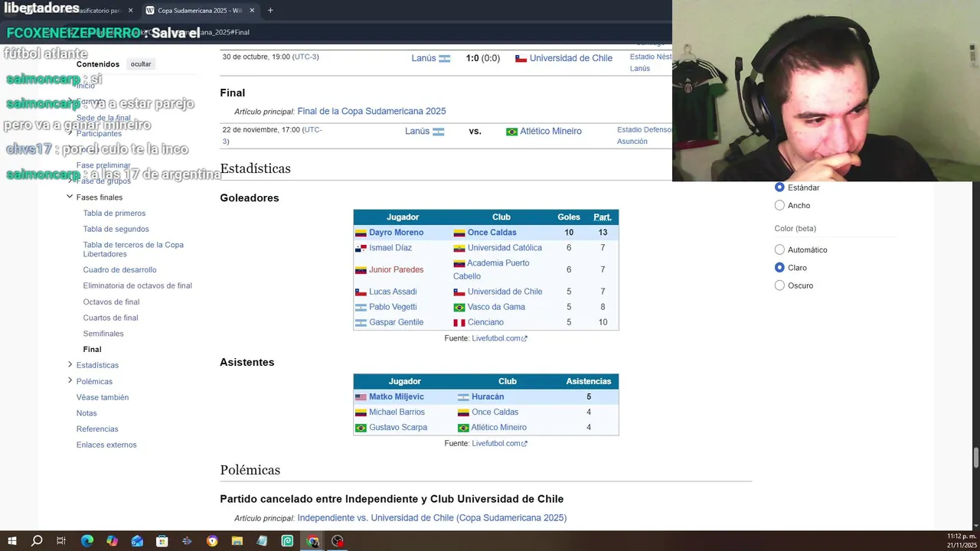Go to Octavos de final in contents
980x551 pixels.
click(x=111, y=302)
